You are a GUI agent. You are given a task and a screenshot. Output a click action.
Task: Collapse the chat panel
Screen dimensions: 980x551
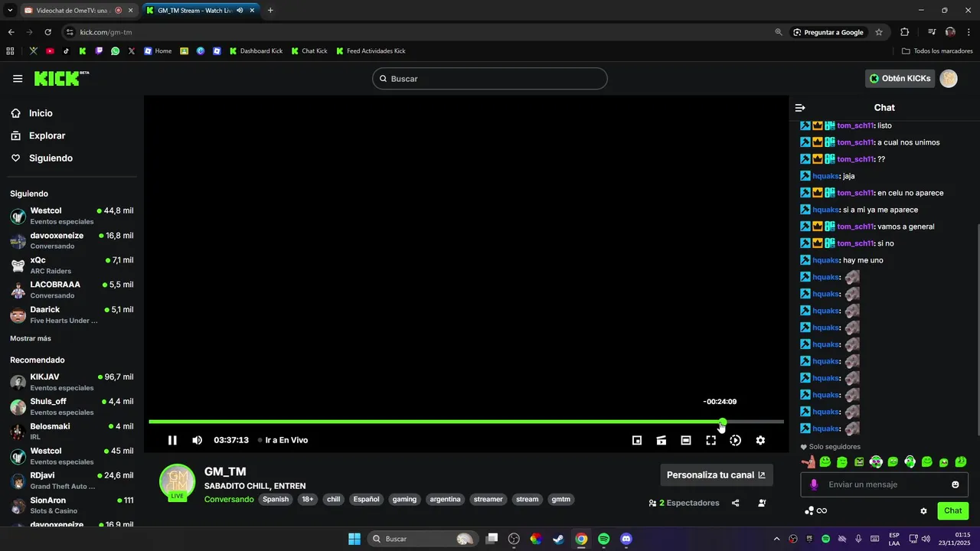tap(800, 108)
